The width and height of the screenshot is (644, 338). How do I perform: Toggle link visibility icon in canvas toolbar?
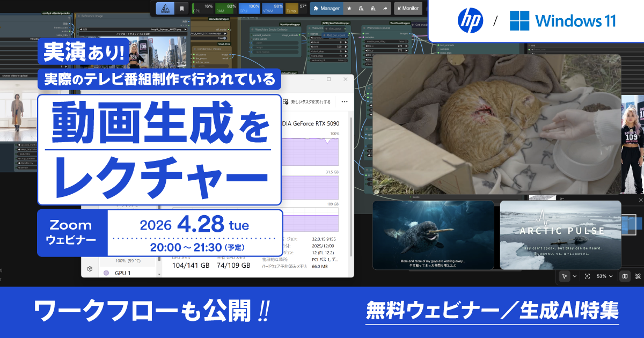pyautogui.click(x=638, y=276)
